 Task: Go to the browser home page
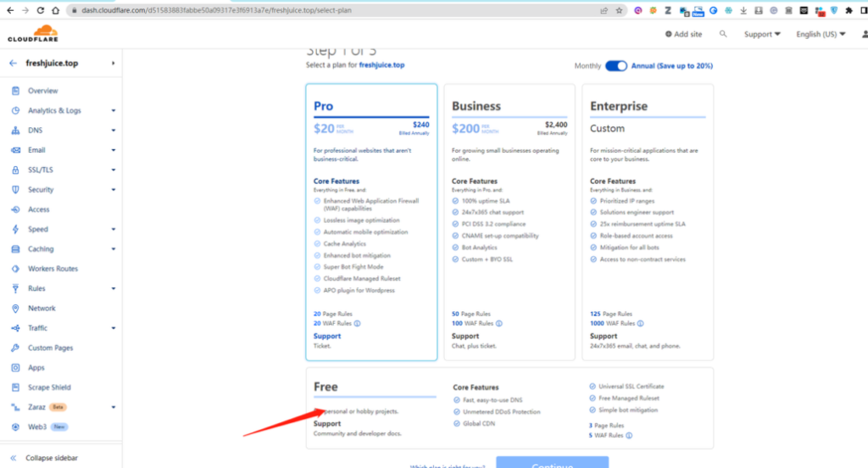point(55,10)
